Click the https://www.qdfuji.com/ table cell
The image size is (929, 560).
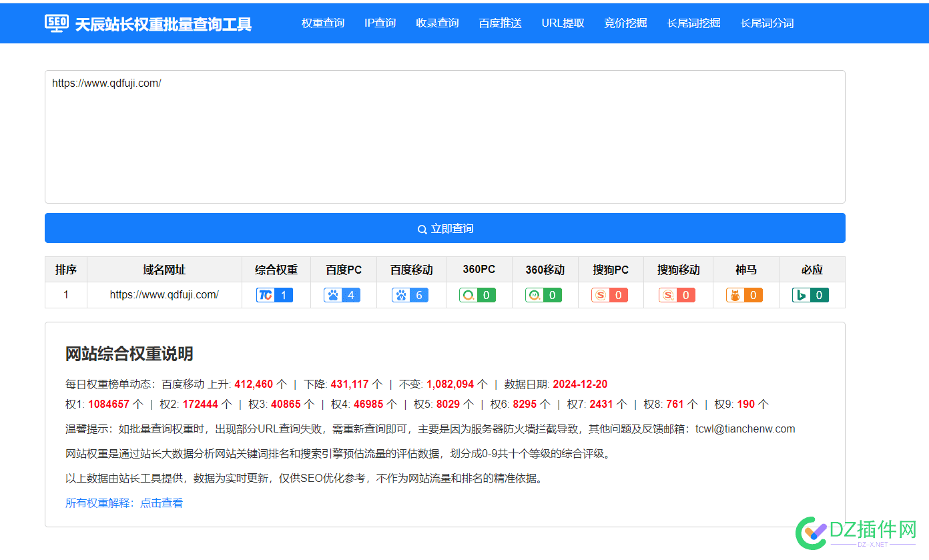pyautogui.click(x=164, y=294)
